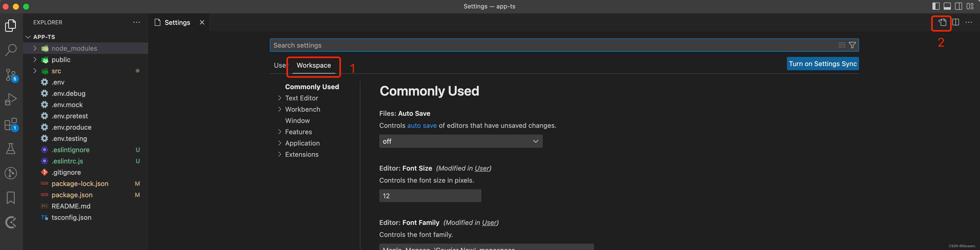Click Clear Settings Search Input icon
980x250 pixels.
coord(842,45)
